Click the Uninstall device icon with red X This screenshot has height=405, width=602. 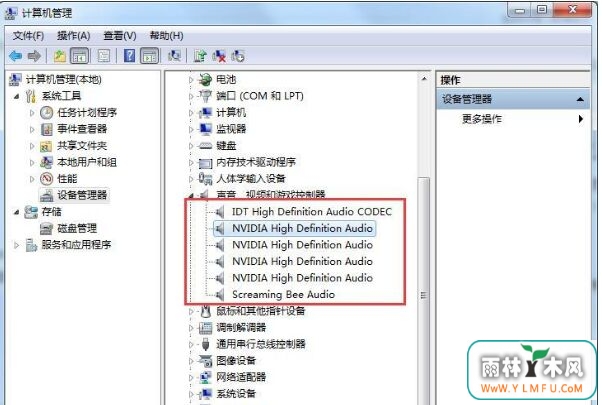[x=219, y=56]
